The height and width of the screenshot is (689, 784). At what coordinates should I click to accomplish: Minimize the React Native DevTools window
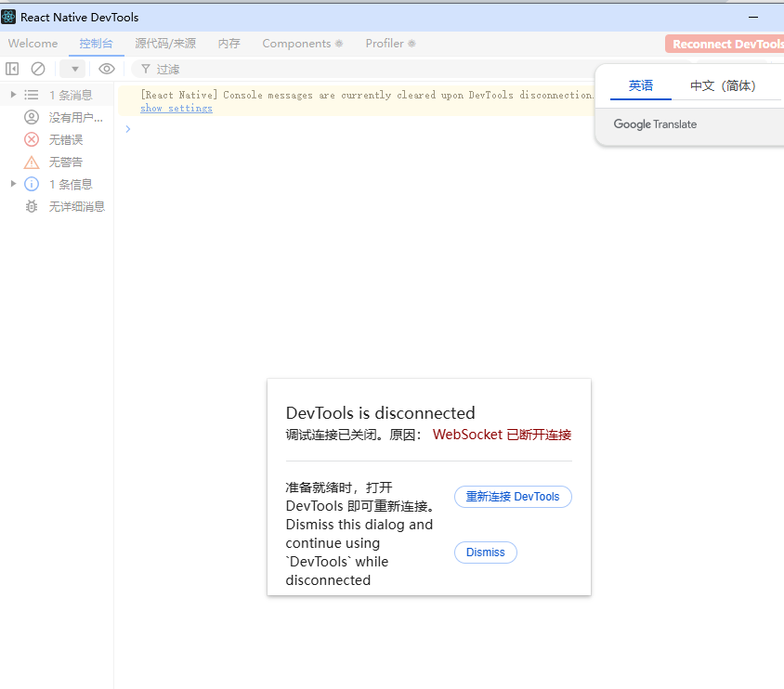coord(753,17)
